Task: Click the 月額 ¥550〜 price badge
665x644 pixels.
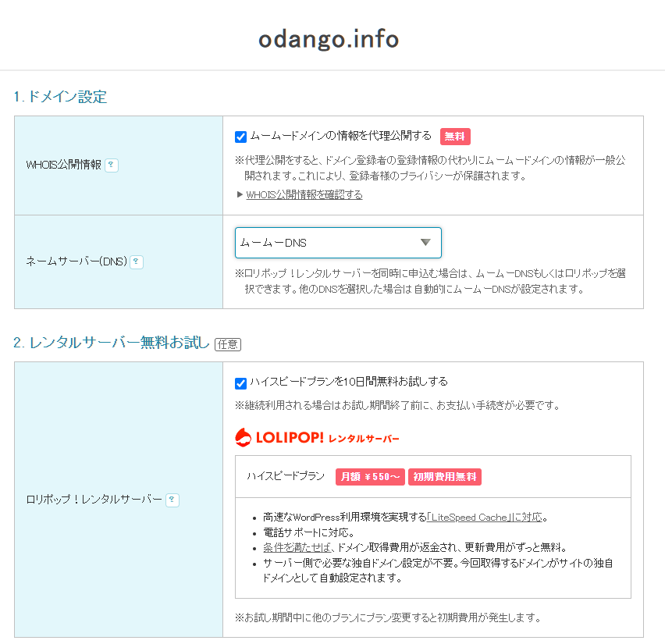Action: click(x=370, y=477)
